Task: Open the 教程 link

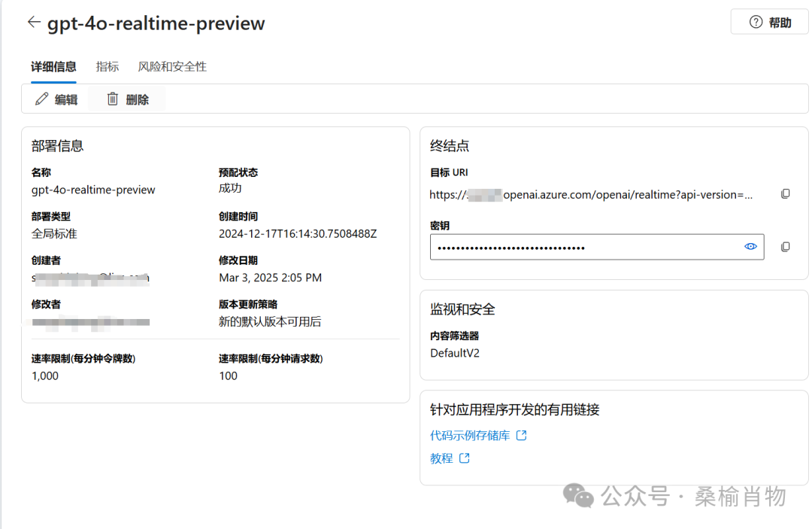Action: [450, 458]
